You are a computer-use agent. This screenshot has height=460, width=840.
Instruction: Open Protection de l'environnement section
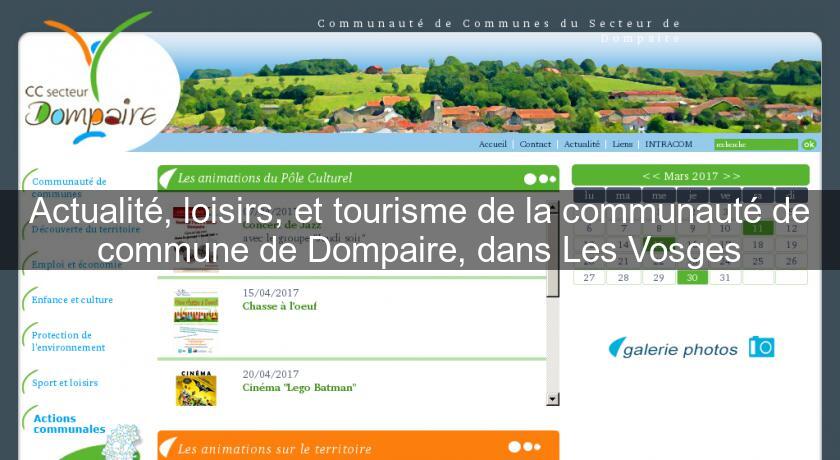[68, 341]
